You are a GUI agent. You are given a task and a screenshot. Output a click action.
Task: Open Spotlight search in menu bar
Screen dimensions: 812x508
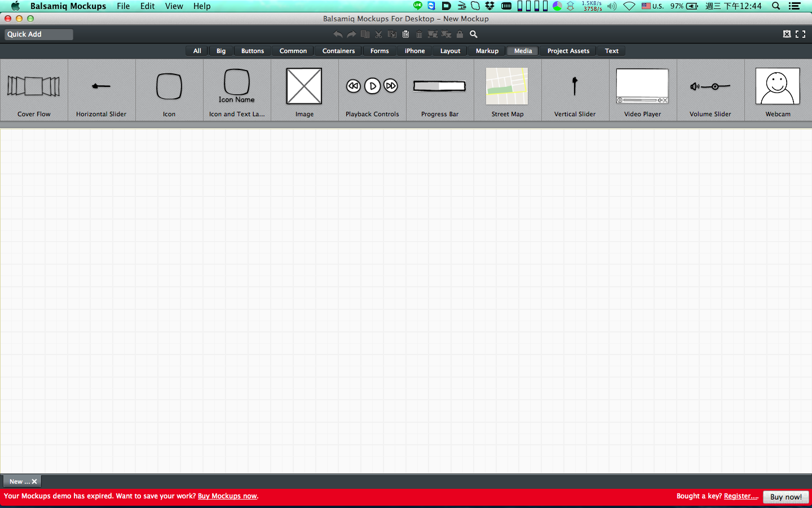pyautogui.click(x=776, y=6)
